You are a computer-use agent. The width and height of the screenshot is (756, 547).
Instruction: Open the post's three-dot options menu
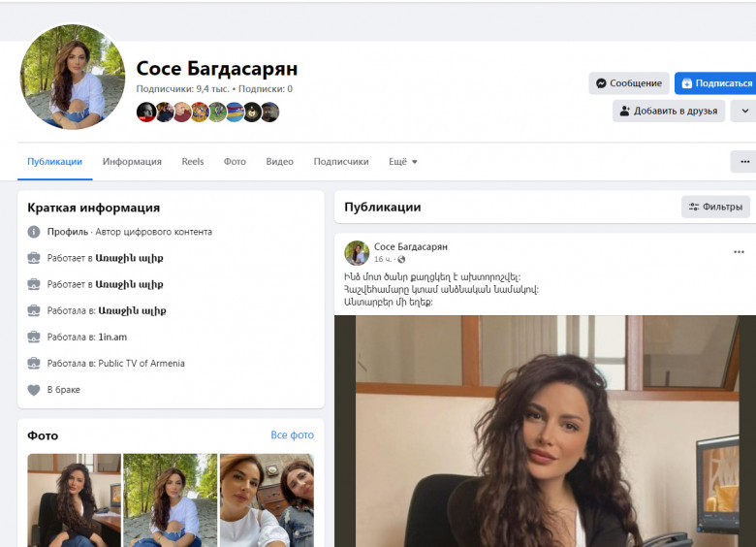(x=739, y=252)
